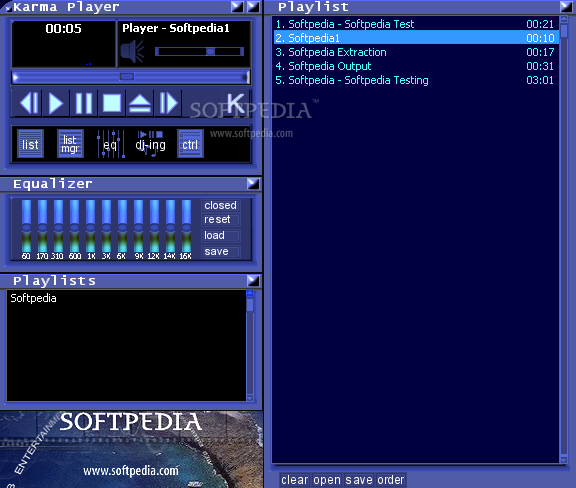This screenshot has width=576, height=488.
Task: Click the 310 Hz equalizer band slider
Action: 58,226
